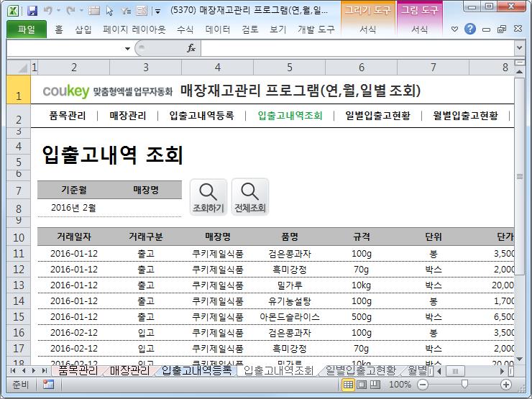Image resolution: width=532 pixels, height=399 pixels.
Task: Select the 품목관리 sheet tab
Action: click(78, 370)
